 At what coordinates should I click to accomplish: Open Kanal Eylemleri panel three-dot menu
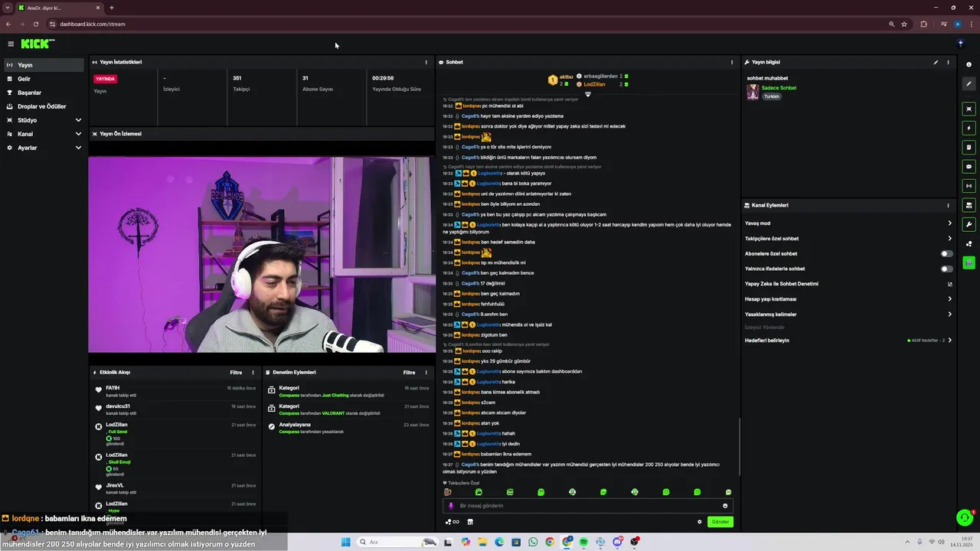(948, 205)
